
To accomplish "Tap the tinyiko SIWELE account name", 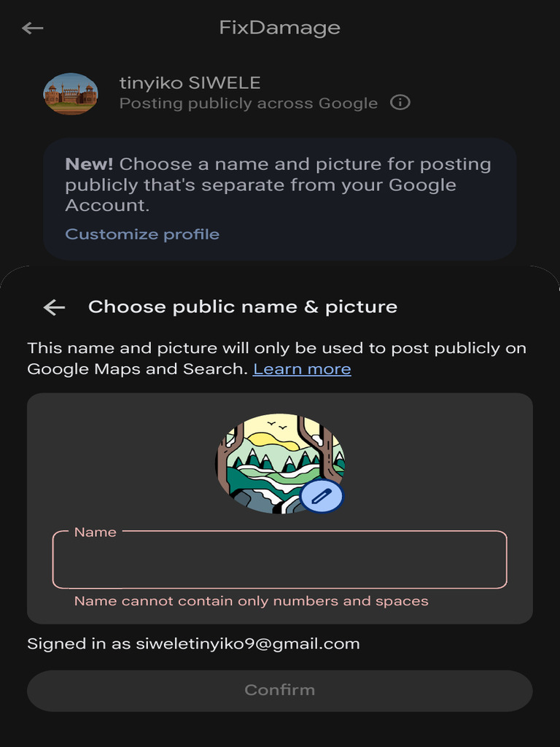I will (190, 83).
